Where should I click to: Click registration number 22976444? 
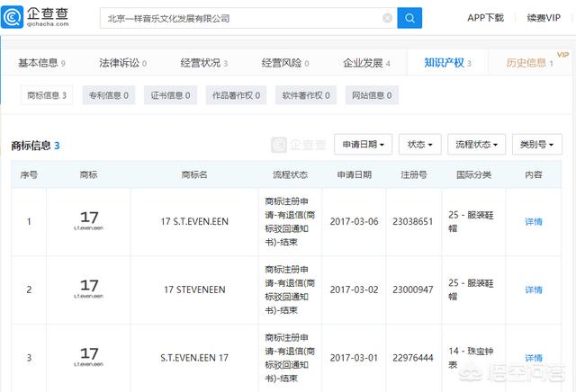[x=413, y=358]
